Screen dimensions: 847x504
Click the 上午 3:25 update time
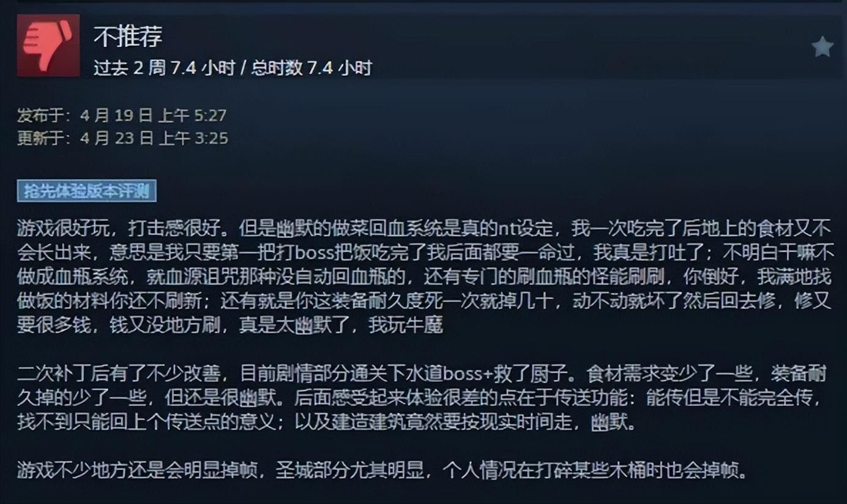[x=193, y=138]
